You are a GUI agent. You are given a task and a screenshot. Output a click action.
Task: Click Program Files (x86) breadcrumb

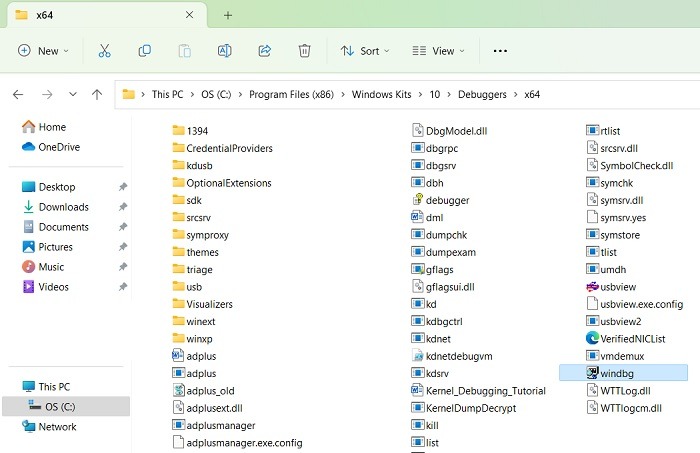(292, 95)
